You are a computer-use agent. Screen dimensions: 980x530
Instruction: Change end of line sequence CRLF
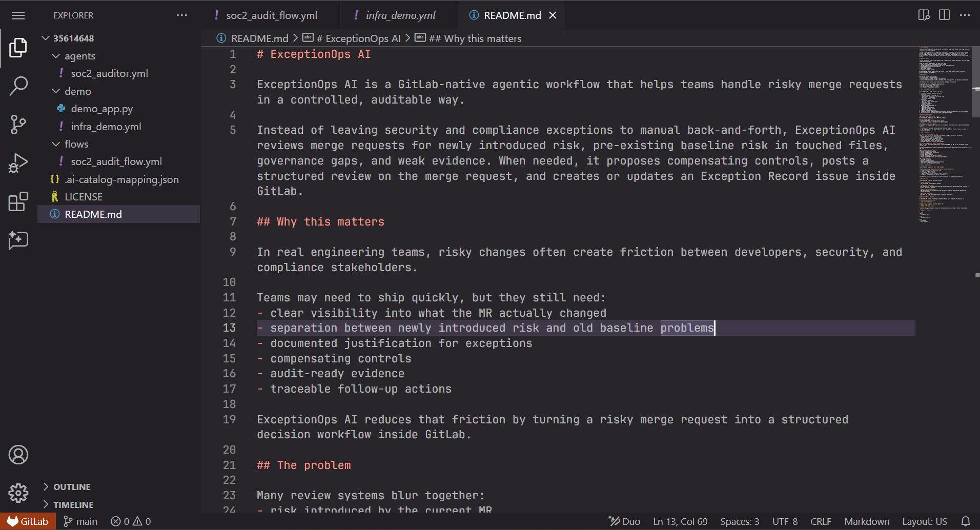click(821, 521)
